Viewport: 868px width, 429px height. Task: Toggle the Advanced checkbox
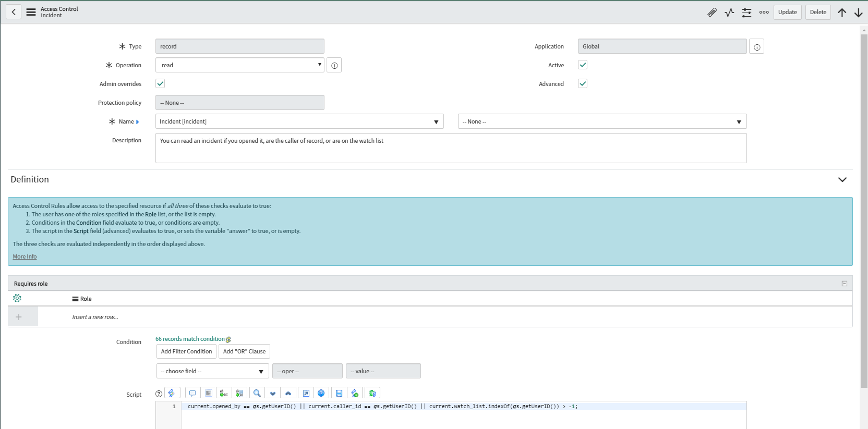[x=583, y=83]
